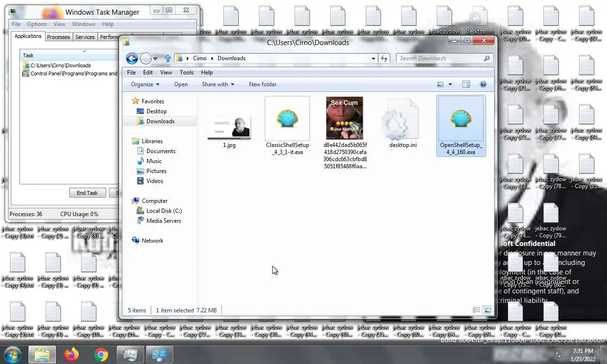Launch Google Chrome from the taskbar

click(x=101, y=355)
